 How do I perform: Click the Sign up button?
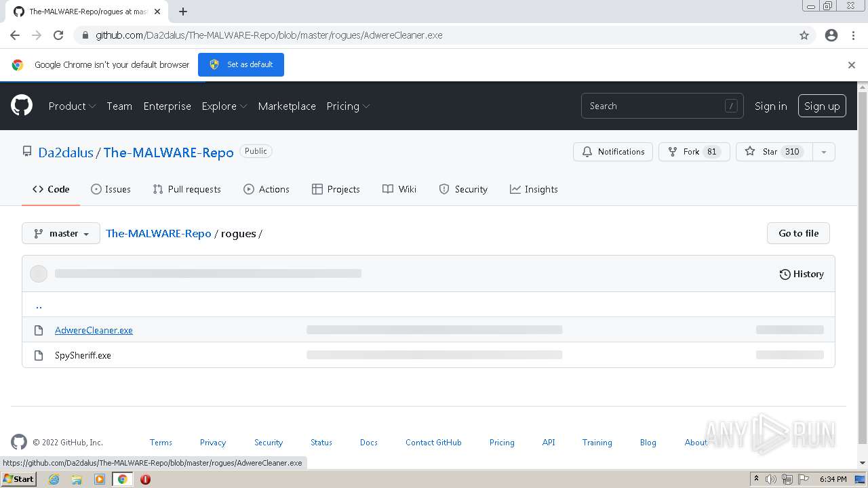tap(822, 106)
